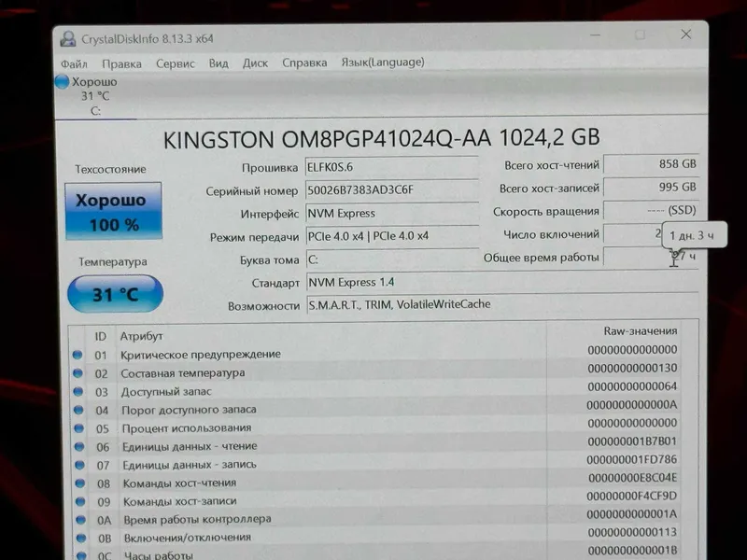Screen dimensions: 747x560
Task: Select row 03 Доступный запас
Action: (375, 390)
